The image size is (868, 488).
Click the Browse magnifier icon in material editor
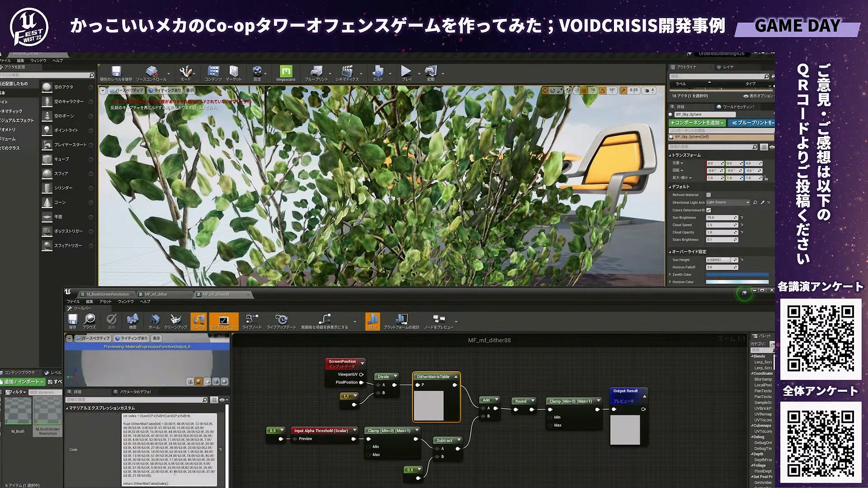90,320
